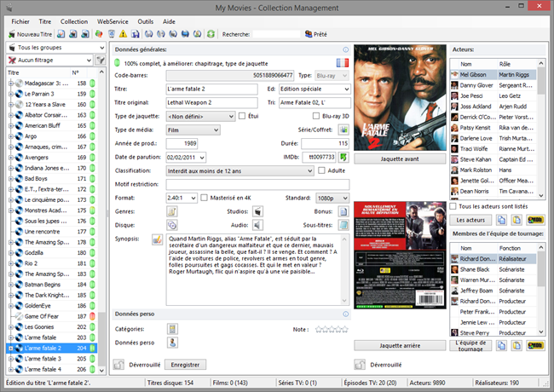The height and width of the screenshot is (392, 554).
Task: Enable the Blu-ray 3D checkbox
Action: [x=316, y=116]
